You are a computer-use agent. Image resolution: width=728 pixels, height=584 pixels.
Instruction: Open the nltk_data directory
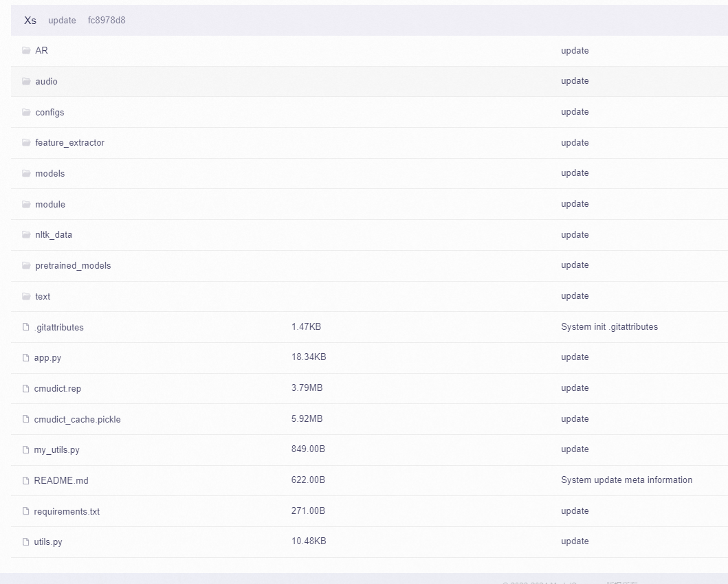(54, 235)
